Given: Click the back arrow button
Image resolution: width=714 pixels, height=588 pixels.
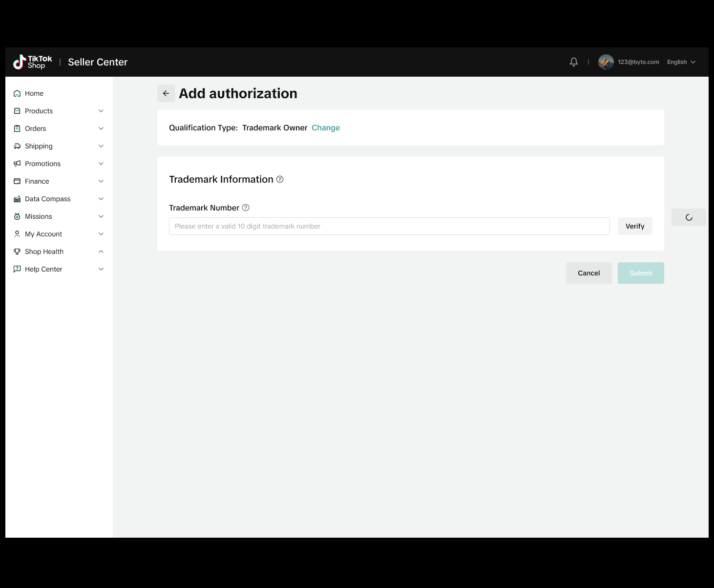Looking at the screenshot, I should click(166, 93).
